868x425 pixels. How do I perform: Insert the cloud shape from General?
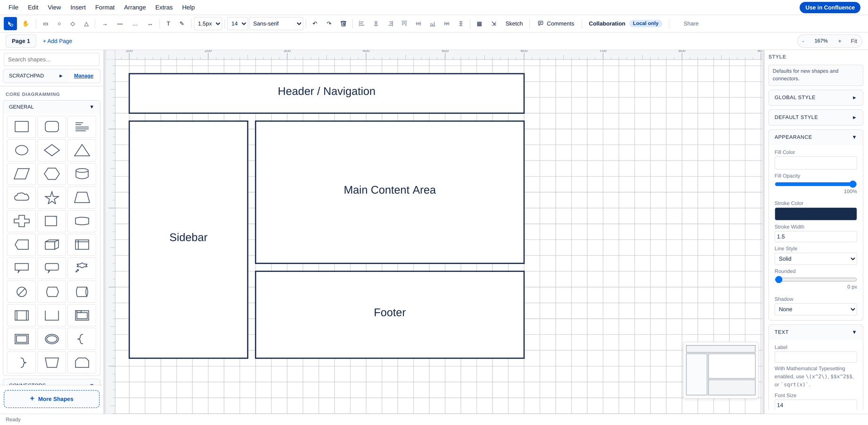22,197
